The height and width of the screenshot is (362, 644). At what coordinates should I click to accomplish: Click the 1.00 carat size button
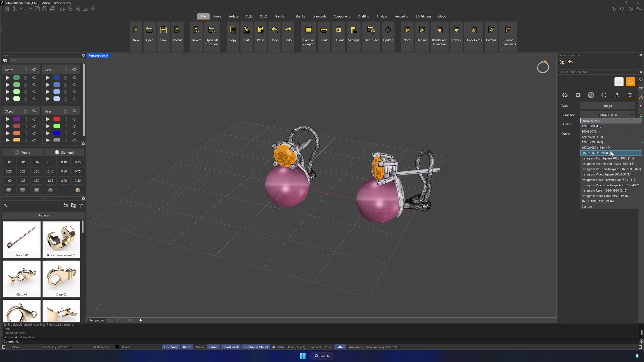click(9, 181)
